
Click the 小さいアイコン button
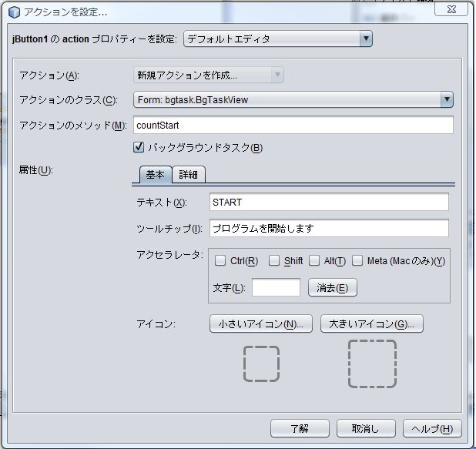261,324
